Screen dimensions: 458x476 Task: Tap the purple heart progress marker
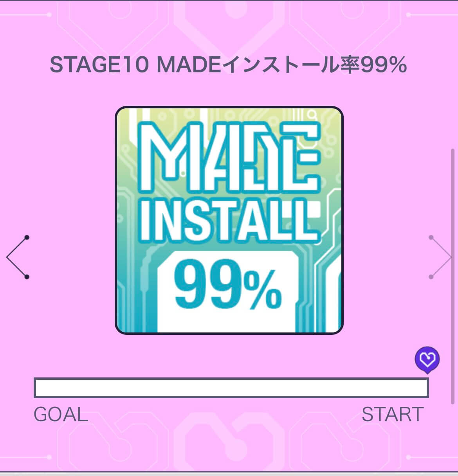tap(427, 360)
